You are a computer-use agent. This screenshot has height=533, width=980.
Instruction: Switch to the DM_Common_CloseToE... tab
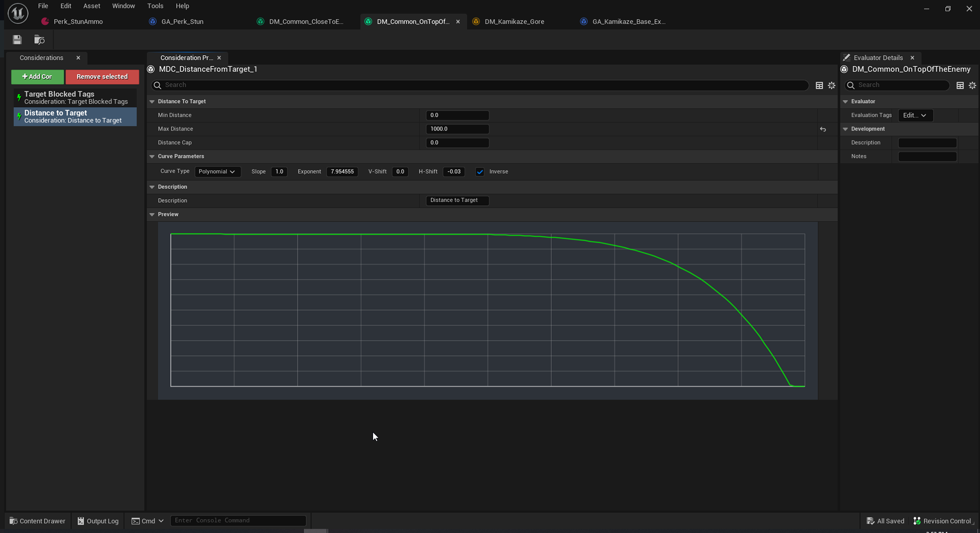click(306, 21)
